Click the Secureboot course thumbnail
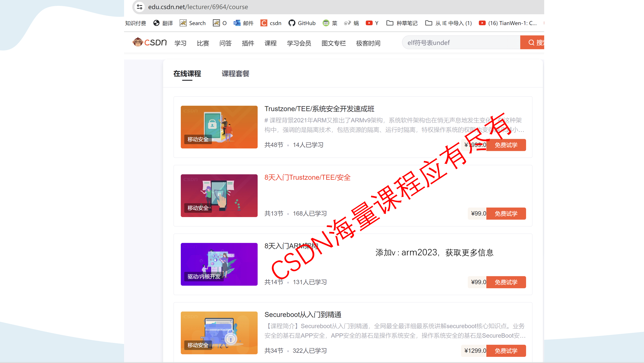Image resolution: width=644 pixels, height=363 pixels. pyautogui.click(x=219, y=333)
